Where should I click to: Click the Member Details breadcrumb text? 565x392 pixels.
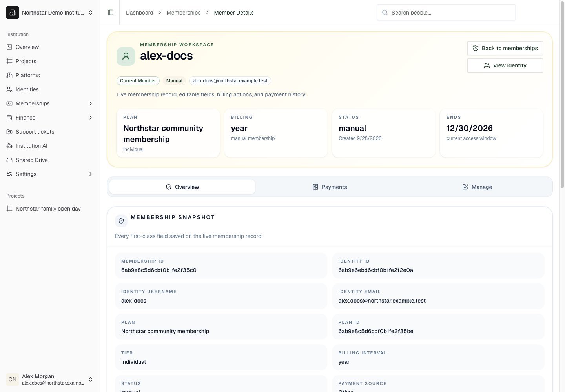pos(234,13)
